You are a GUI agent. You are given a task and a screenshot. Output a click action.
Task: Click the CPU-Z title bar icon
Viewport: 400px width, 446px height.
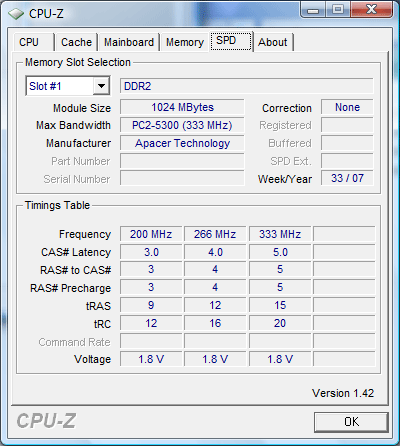[x=16, y=14]
